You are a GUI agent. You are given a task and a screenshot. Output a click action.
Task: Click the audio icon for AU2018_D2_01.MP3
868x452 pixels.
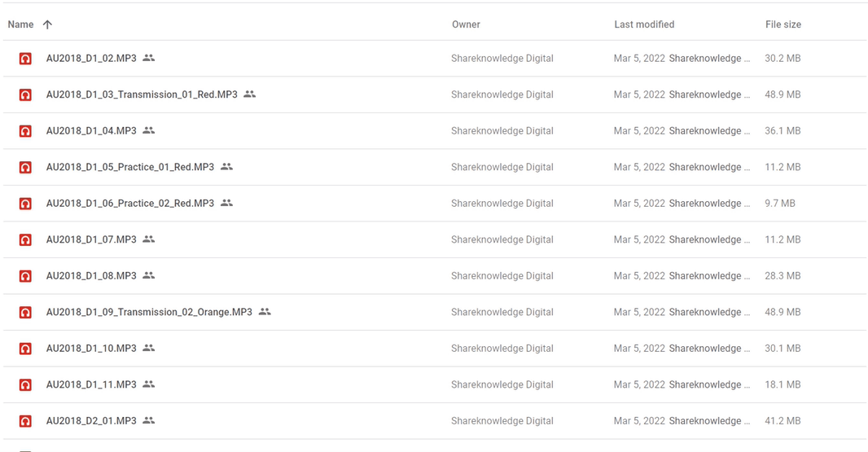(x=25, y=421)
